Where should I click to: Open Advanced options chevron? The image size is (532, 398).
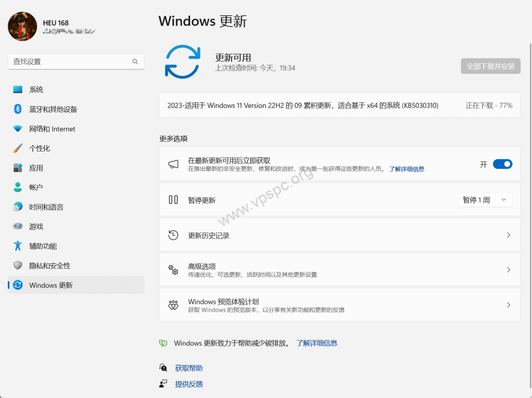508,270
